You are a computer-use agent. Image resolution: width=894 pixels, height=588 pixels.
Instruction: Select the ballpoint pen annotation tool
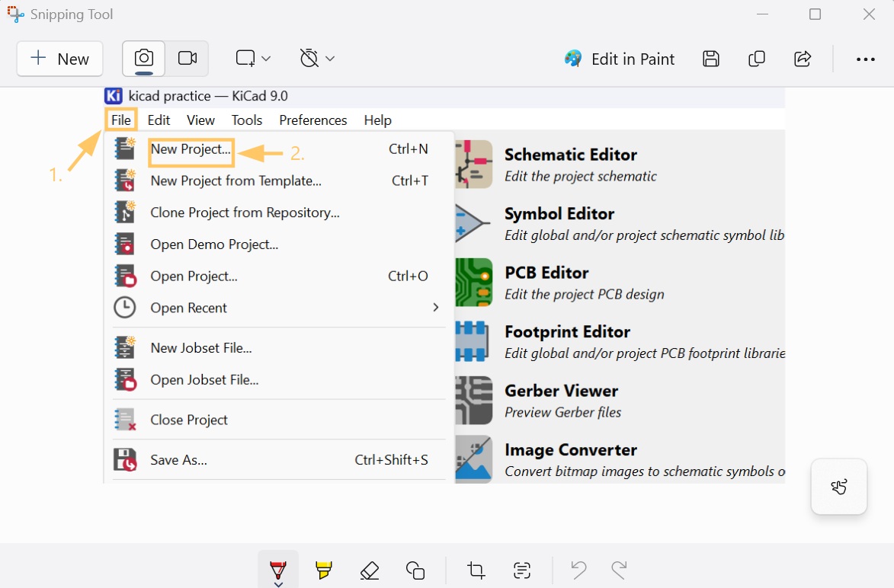click(x=277, y=567)
